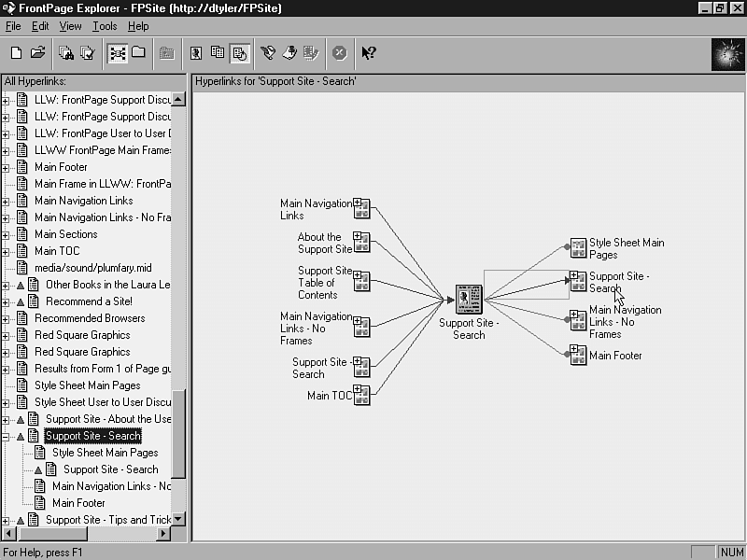
Task: Expand the Main Footer node in the diagram
Action: coord(573,352)
